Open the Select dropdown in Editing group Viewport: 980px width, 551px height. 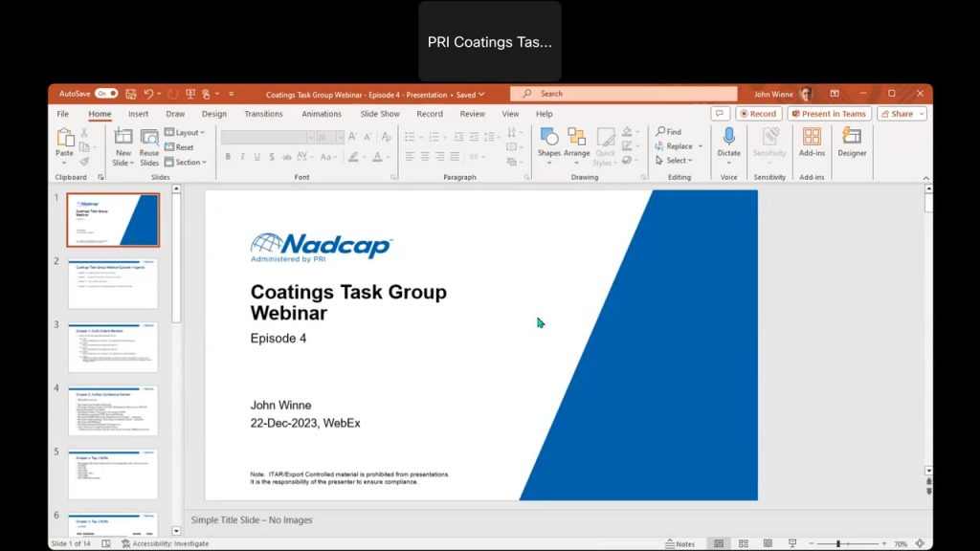678,161
